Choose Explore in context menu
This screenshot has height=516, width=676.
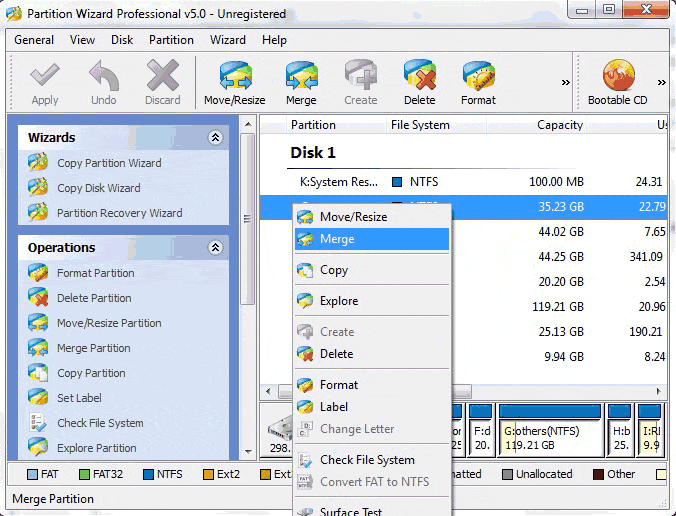(372, 301)
